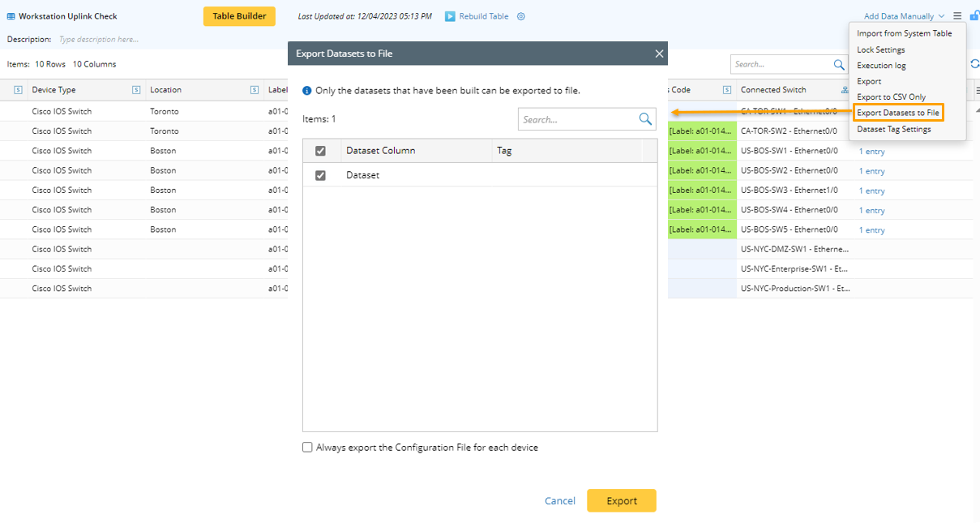Click the Rebuild Table play icon

click(450, 16)
